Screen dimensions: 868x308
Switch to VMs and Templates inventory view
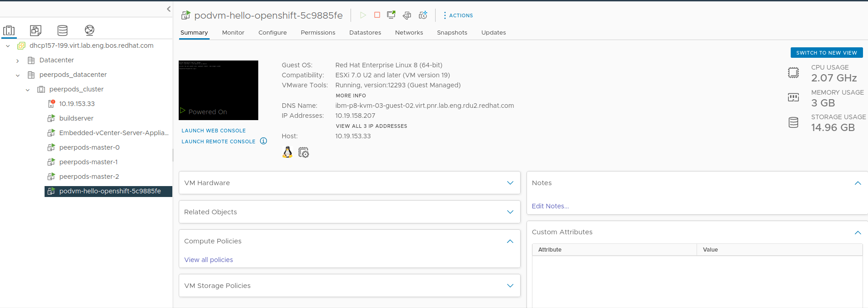pyautogui.click(x=35, y=30)
